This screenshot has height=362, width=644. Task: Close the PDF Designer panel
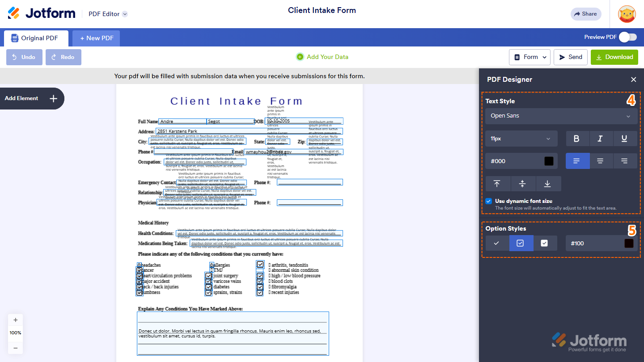633,80
